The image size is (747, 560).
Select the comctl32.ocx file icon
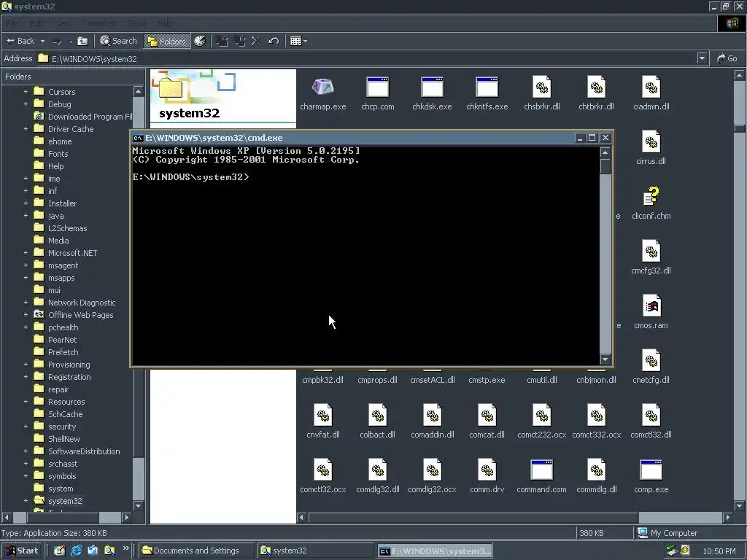pos(323,470)
